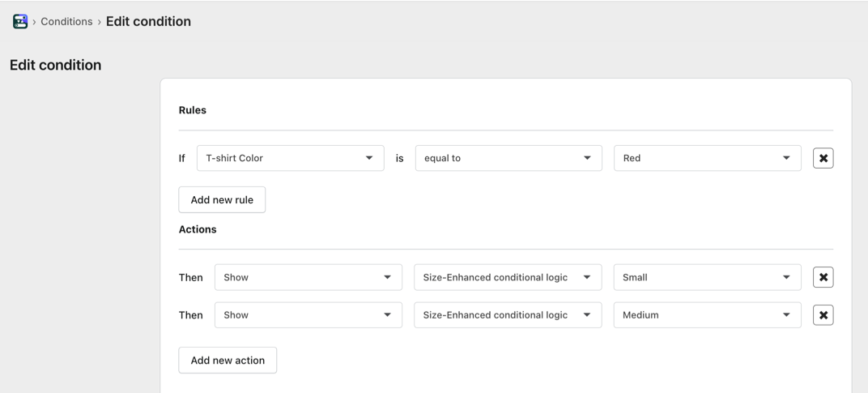Open Show dropdown in the Medium row
Image resolution: width=868 pixels, height=393 pixels.
(x=308, y=315)
